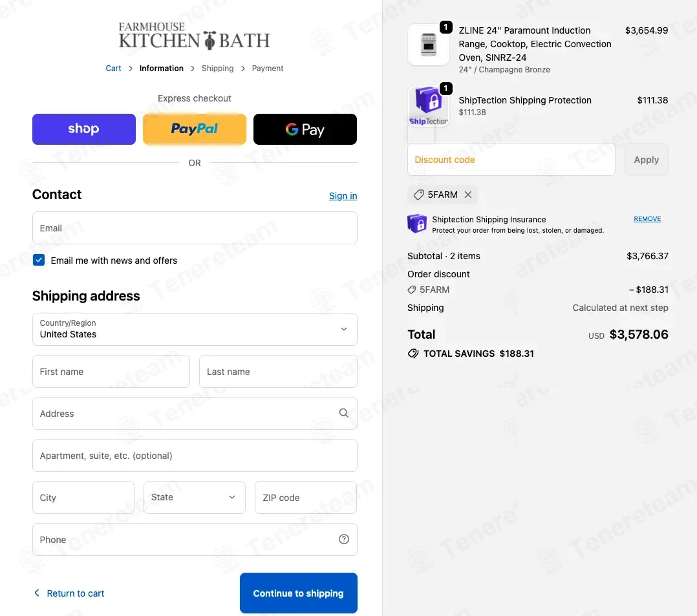Check out with Shop Pay
Viewport: 697px width, 616px height.
pos(84,129)
